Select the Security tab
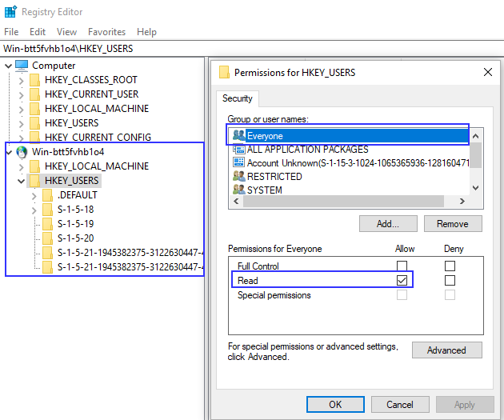This screenshot has width=504, height=420. pos(238,98)
